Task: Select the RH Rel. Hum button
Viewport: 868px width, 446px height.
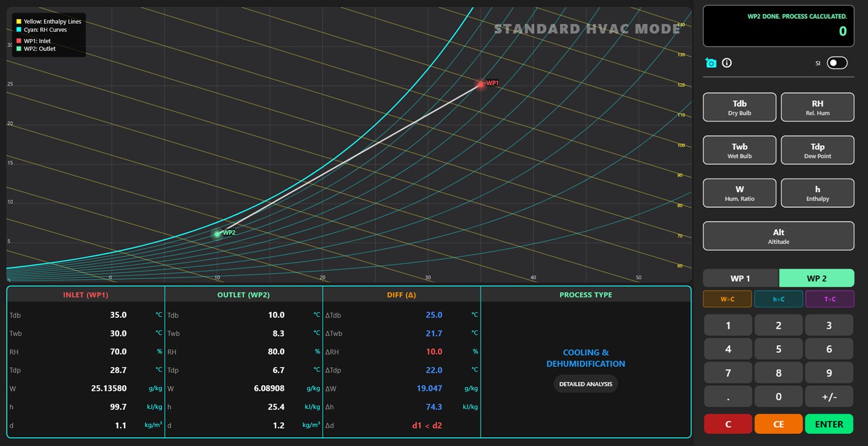Action: point(817,107)
